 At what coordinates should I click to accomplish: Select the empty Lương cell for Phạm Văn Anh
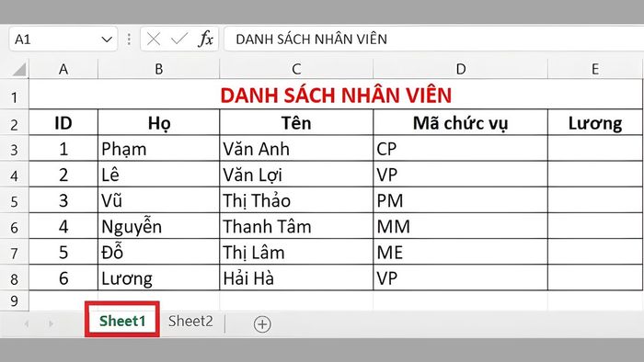[595, 149]
